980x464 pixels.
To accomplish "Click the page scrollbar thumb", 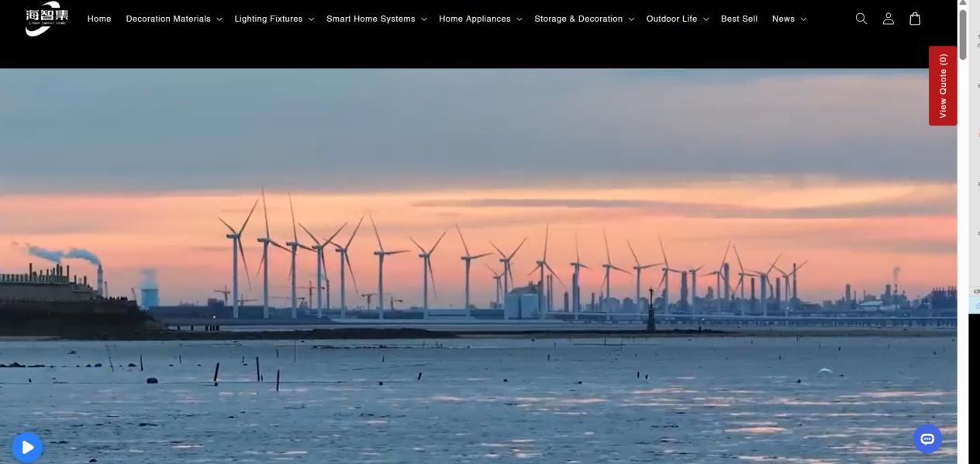I will pyautogui.click(x=963, y=35).
